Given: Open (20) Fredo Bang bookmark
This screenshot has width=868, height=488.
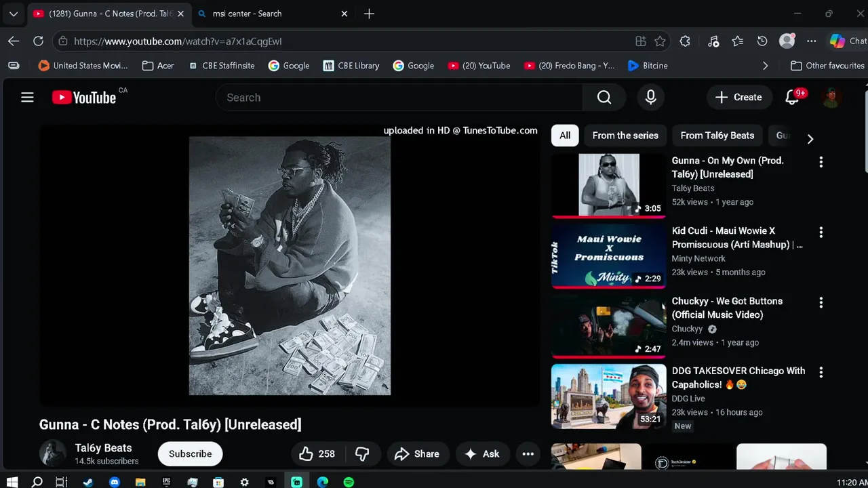Looking at the screenshot, I should tap(569, 66).
